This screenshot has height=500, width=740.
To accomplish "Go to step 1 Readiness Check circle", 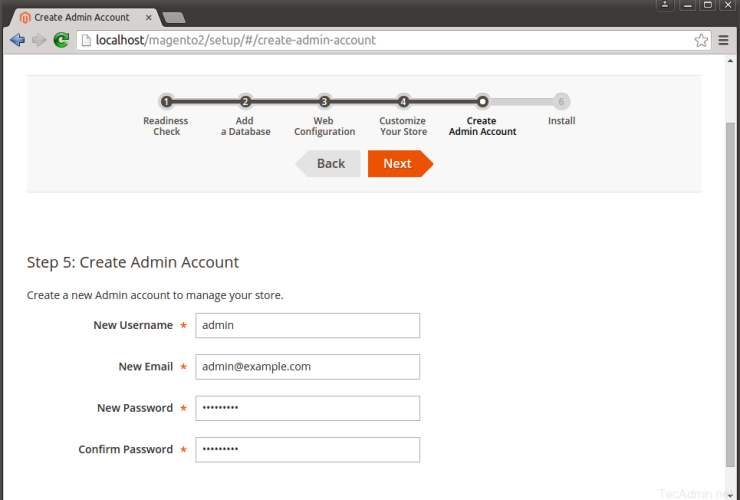I will click(166, 101).
